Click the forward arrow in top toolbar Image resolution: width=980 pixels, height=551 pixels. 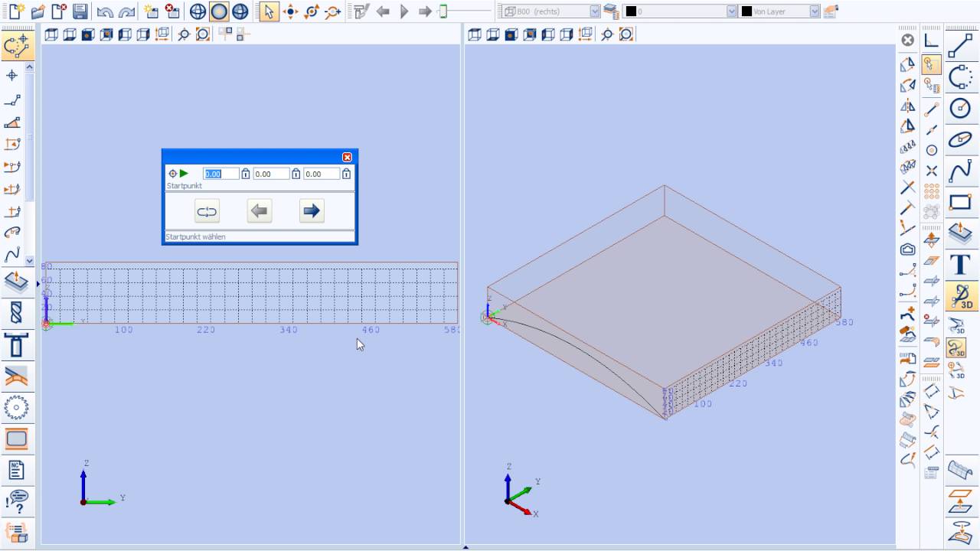coord(425,11)
